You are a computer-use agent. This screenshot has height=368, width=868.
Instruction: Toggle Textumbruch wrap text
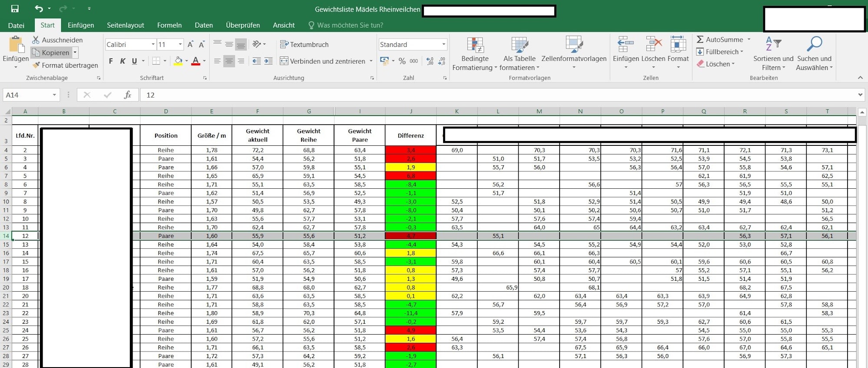[x=304, y=44]
